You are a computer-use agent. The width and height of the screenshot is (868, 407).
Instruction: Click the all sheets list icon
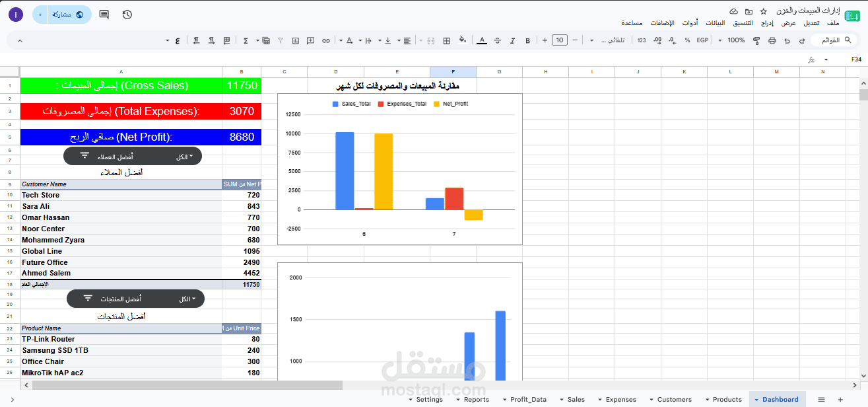click(822, 400)
